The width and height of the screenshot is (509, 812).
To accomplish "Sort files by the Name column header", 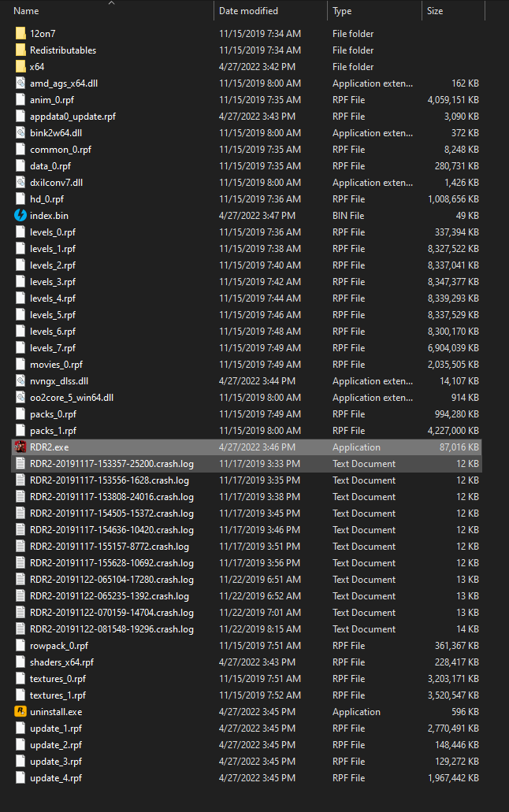I will point(26,11).
